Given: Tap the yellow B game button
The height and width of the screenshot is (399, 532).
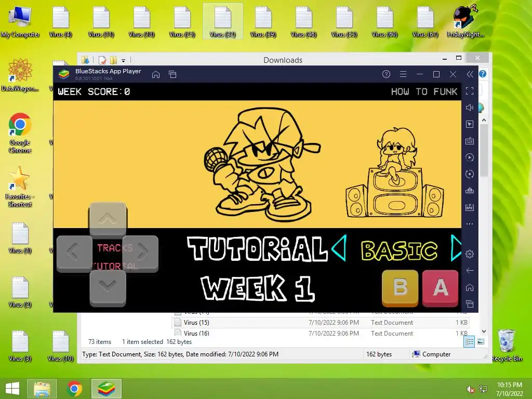Looking at the screenshot, I should click(x=400, y=288).
